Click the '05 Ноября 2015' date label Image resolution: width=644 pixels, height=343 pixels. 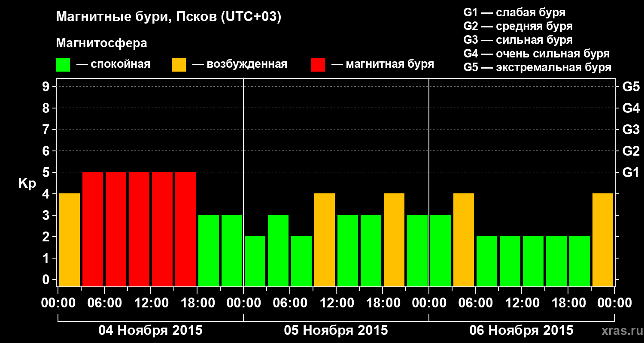tap(336, 331)
